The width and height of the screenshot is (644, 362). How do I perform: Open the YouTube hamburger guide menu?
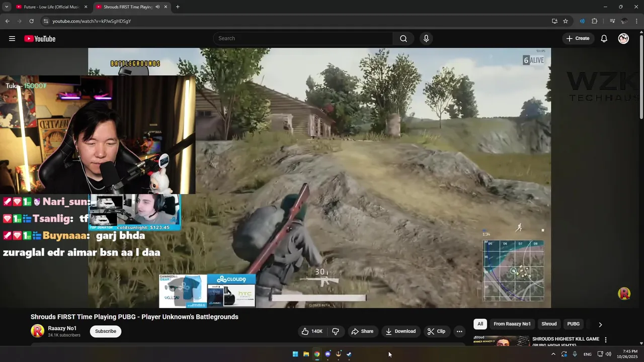pyautogui.click(x=12, y=39)
